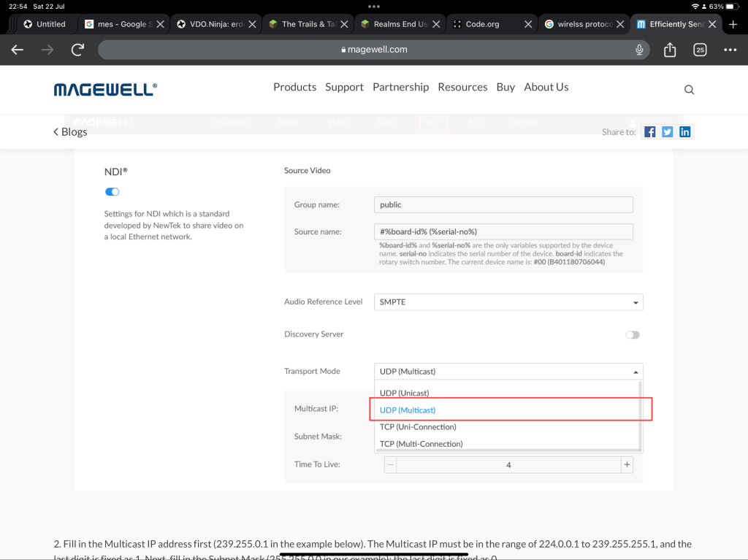748x560 pixels.
Task: Open the Audio Reference Level dropdown
Action: tap(508, 302)
